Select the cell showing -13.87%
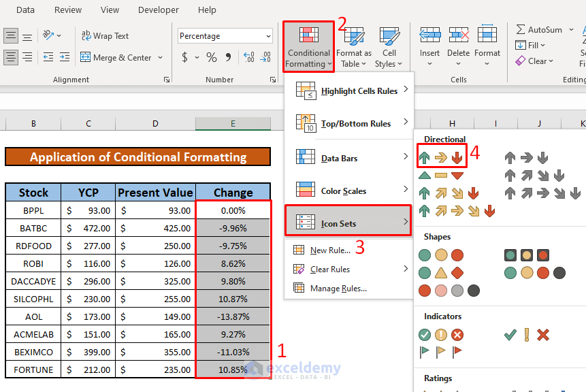 click(233, 316)
